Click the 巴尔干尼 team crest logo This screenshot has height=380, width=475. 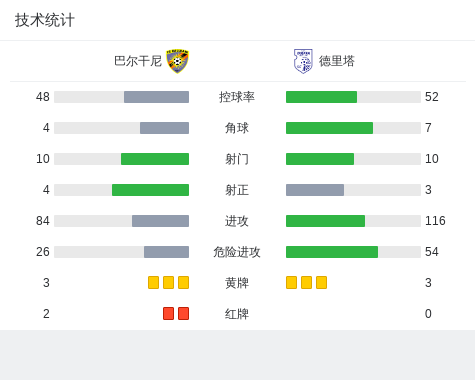click(178, 61)
